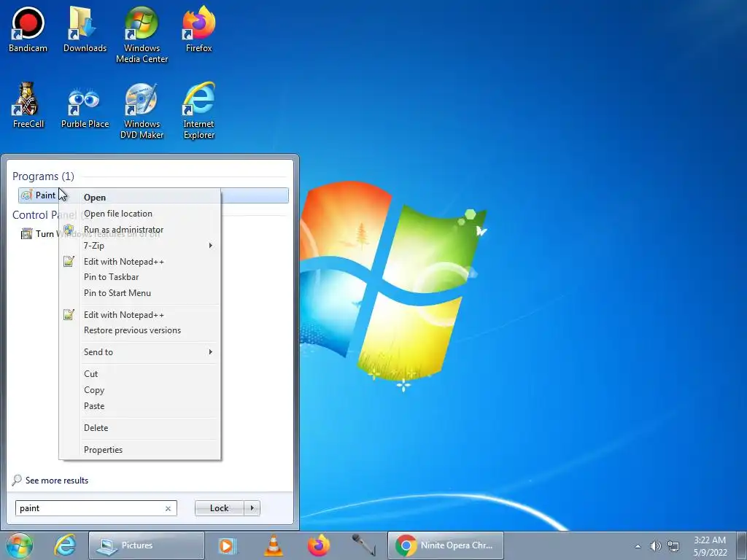Choose Open in the context menu
The image size is (747, 560).
[140, 197]
